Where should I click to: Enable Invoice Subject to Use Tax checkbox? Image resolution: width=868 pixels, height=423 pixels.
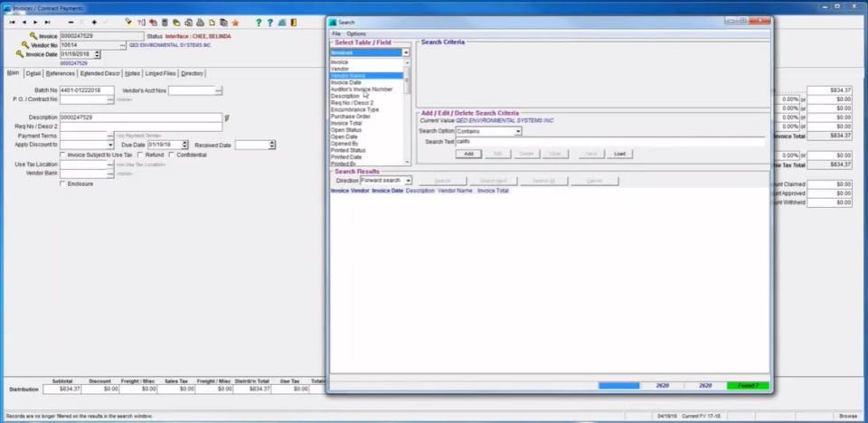pos(62,155)
